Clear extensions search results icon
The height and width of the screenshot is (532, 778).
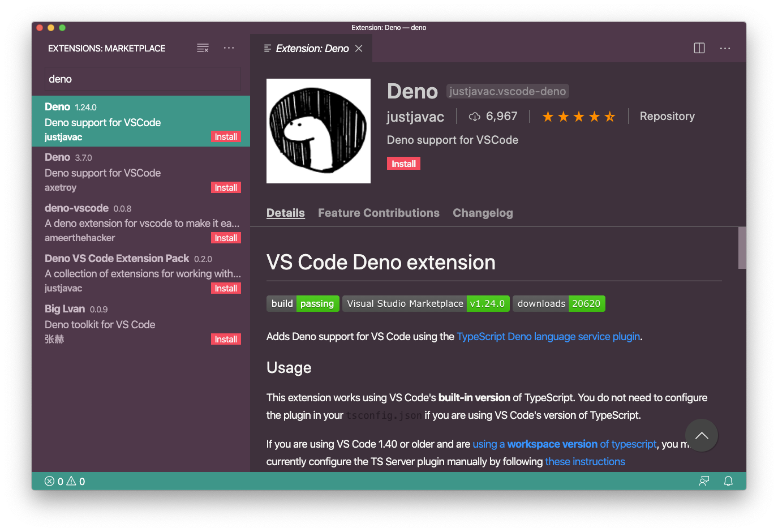pos(203,48)
